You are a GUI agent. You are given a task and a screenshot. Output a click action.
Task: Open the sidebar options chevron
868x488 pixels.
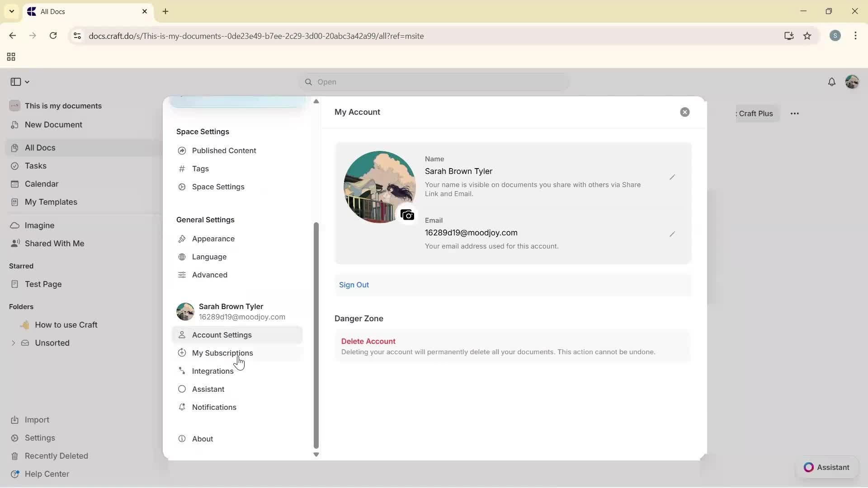click(27, 82)
